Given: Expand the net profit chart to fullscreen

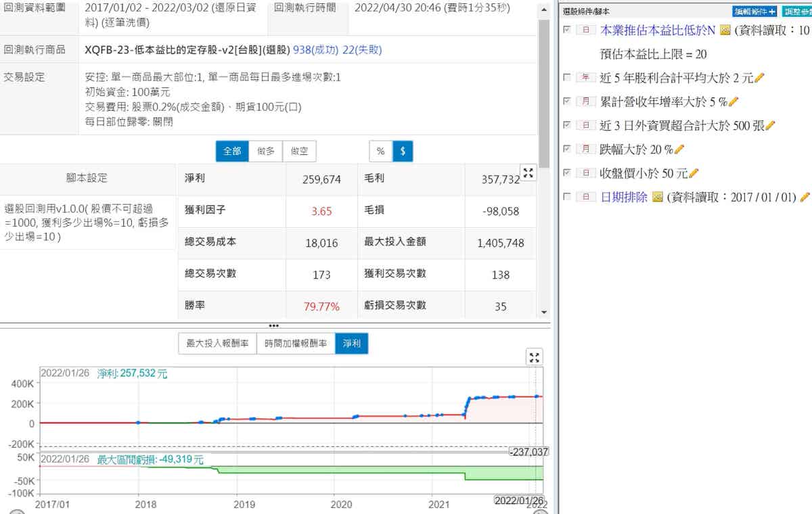Looking at the screenshot, I should tap(535, 358).
